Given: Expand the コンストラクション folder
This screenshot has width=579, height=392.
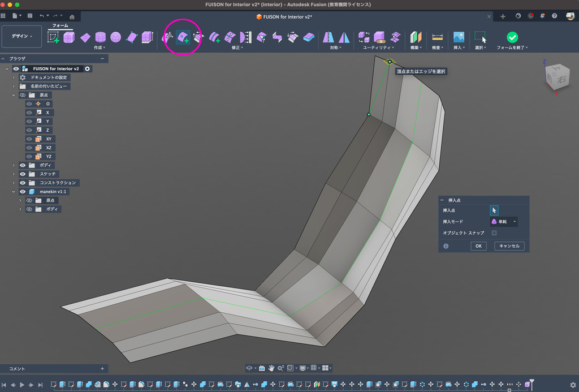Looking at the screenshot, I should point(14,183).
